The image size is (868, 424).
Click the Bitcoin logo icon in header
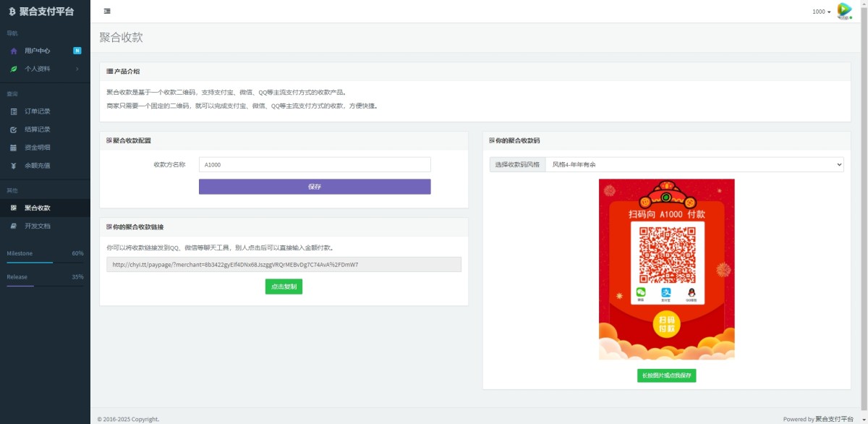(12, 12)
